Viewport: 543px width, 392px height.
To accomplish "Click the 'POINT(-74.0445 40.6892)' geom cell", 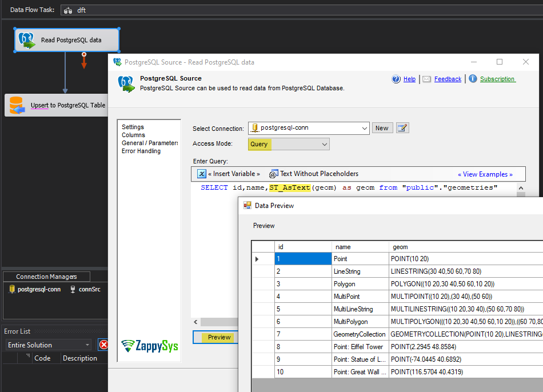I will click(x=466, y=359).
